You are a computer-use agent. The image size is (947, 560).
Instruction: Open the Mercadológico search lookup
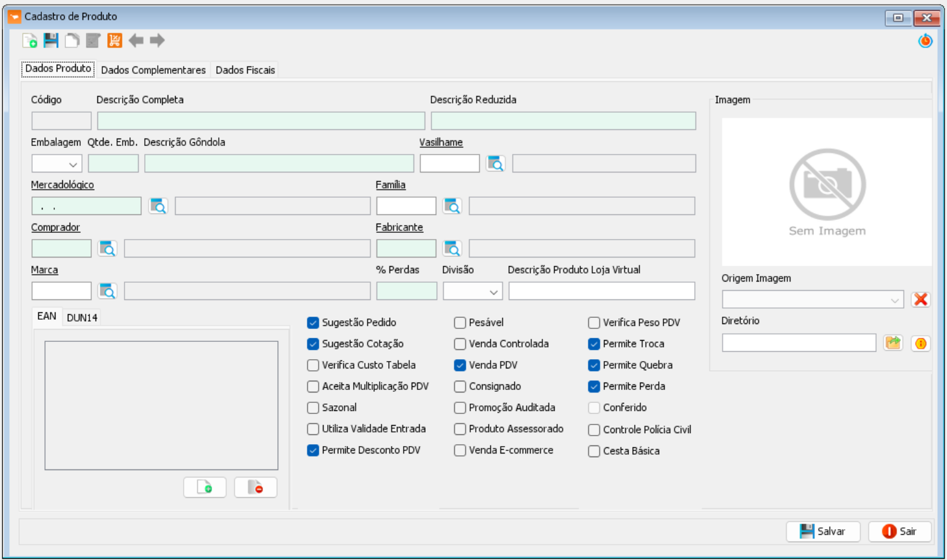pyautogui.click(x=158, y=206)
